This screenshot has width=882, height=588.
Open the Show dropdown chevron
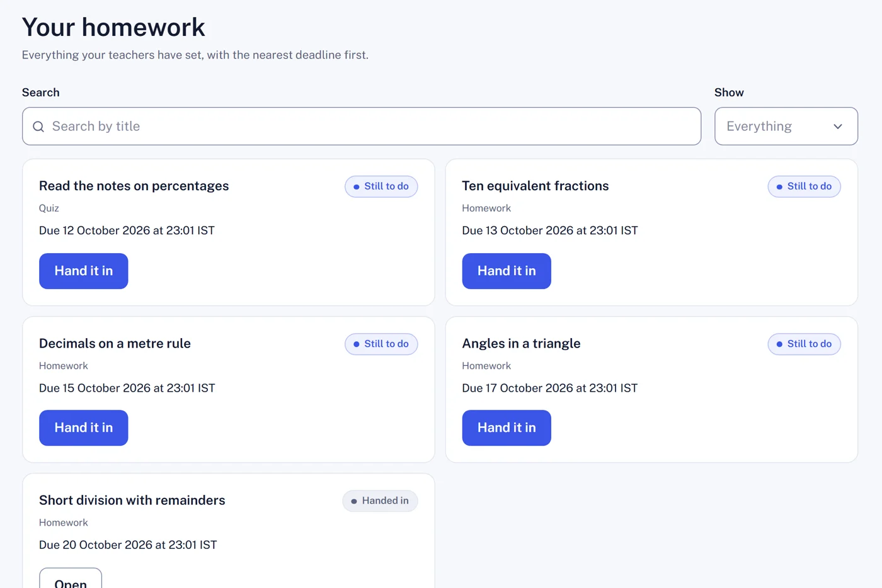838,127
